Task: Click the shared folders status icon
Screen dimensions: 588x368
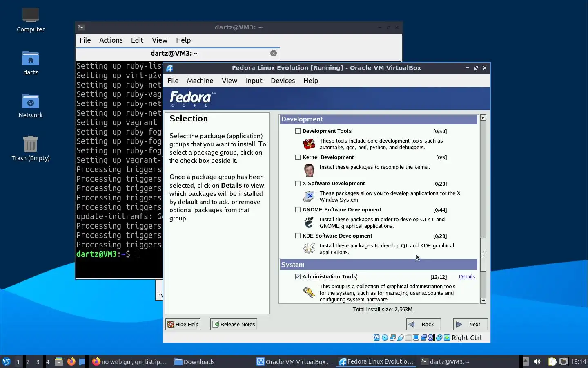Action: 408,338
